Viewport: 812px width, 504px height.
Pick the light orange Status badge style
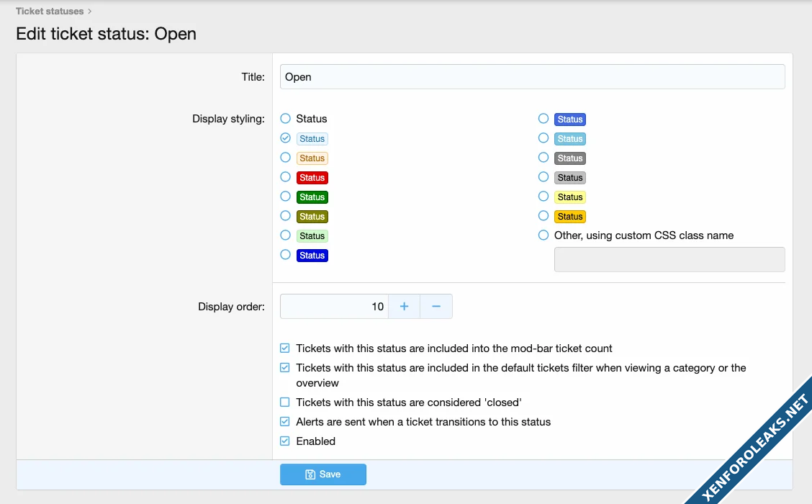[286, 158]
